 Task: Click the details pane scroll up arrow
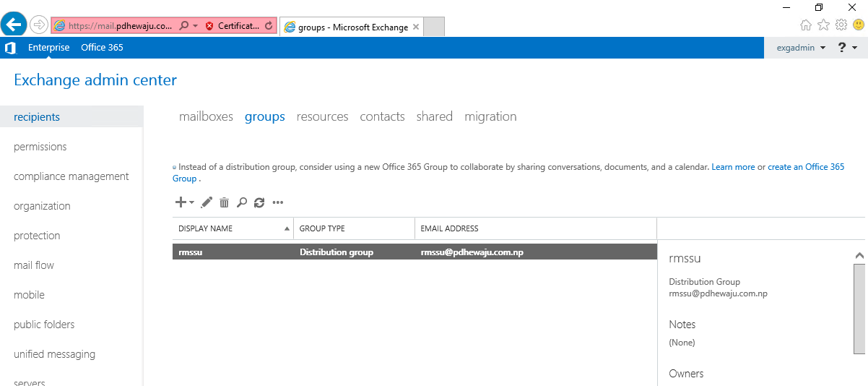(x=859, y=255)
